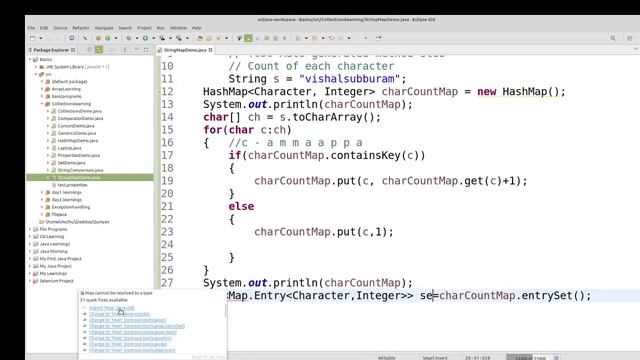Click line number 19 in the gutter

click(167, 181)
